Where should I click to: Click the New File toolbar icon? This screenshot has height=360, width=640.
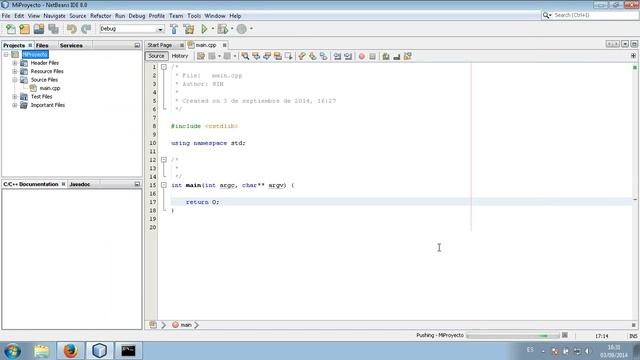[x=11, y=29]
